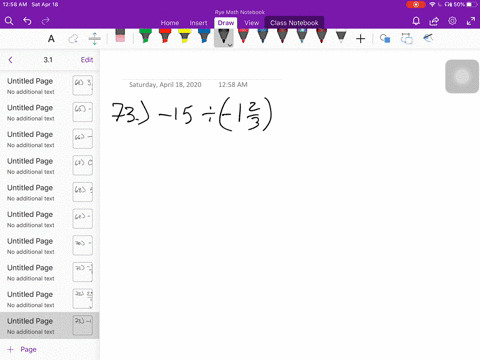Tap Edit in the page list

coord(87,60)
